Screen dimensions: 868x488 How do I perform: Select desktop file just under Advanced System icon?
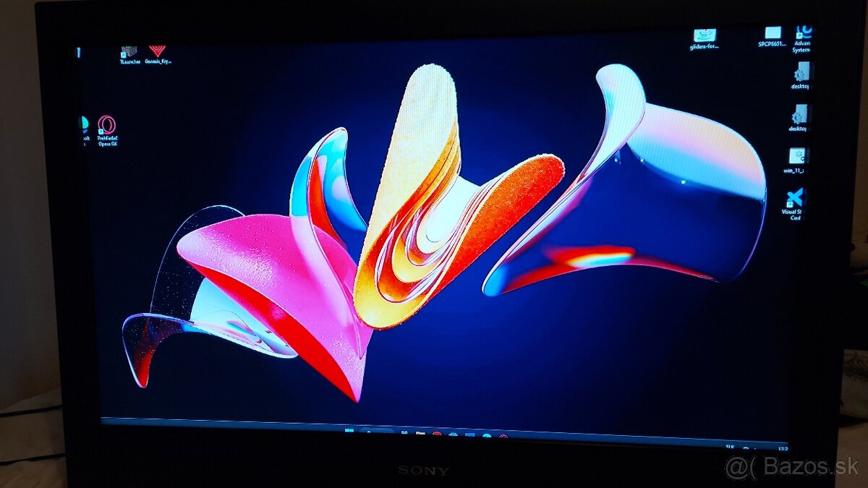pos(800,77)
